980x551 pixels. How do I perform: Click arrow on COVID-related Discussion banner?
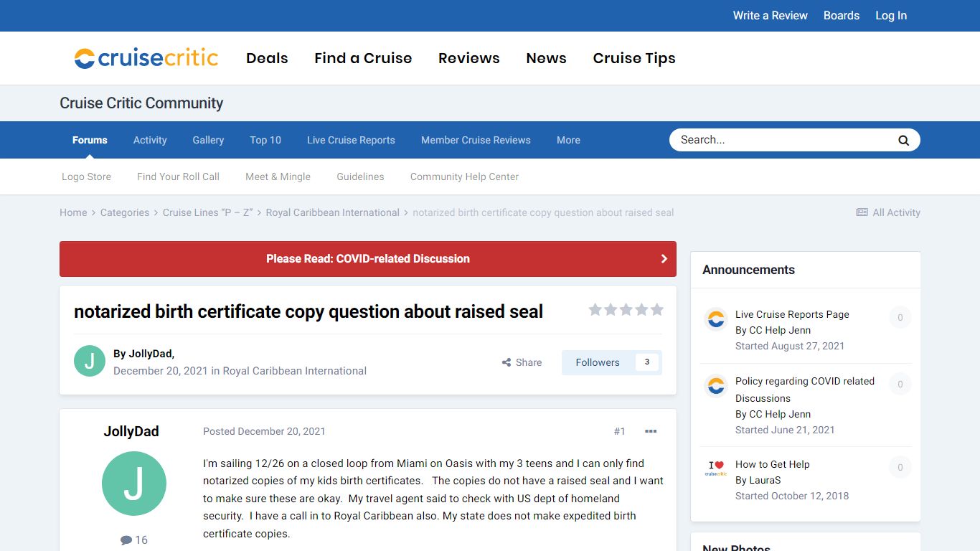pyautogui.click(x=664, y=259)
